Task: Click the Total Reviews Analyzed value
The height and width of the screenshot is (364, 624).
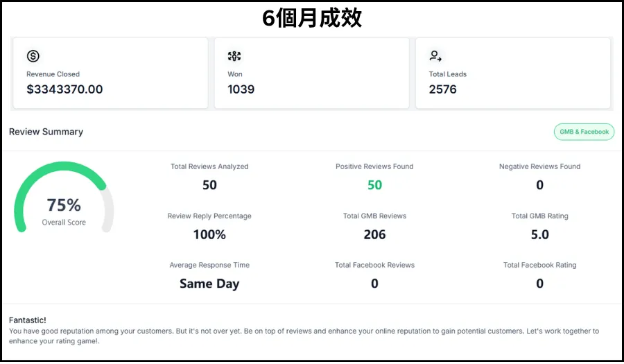Action: [x=209, y=185]
